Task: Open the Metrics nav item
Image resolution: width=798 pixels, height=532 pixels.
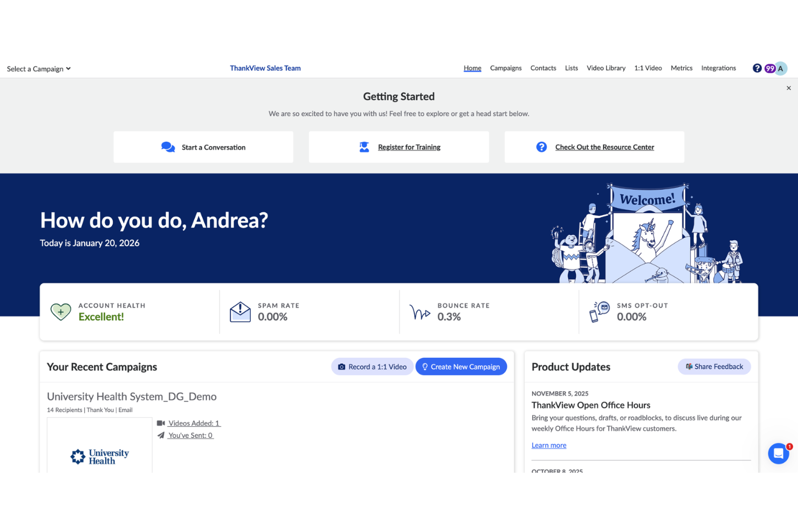Action: (x=682, y=68)
